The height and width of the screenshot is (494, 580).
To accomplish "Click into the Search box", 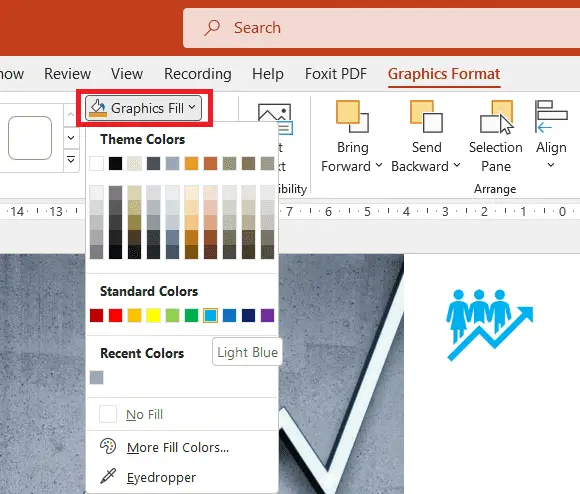I will [x=381, y=28].
